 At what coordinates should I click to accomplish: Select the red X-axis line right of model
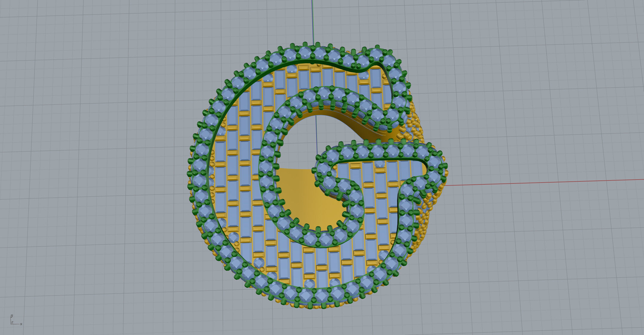tap(537, 182)
